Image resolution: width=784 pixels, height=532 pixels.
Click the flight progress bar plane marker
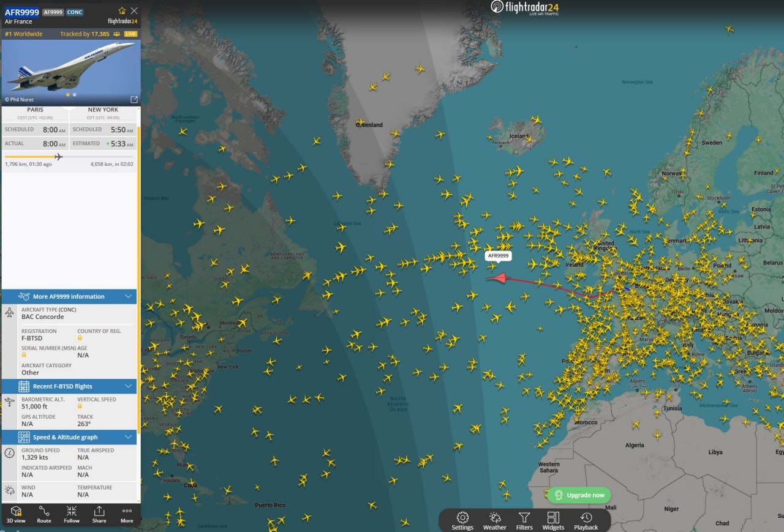click(x=58, y=157)
